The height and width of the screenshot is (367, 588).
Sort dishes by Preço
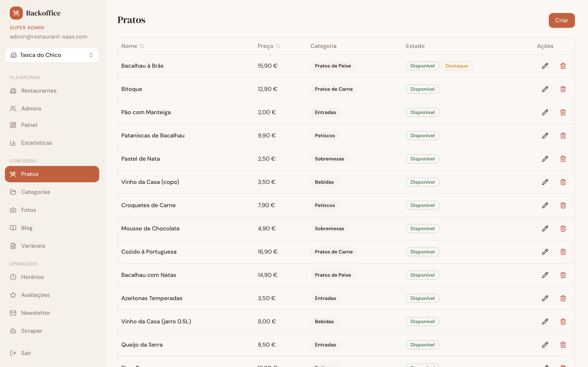tap(269, 46)
